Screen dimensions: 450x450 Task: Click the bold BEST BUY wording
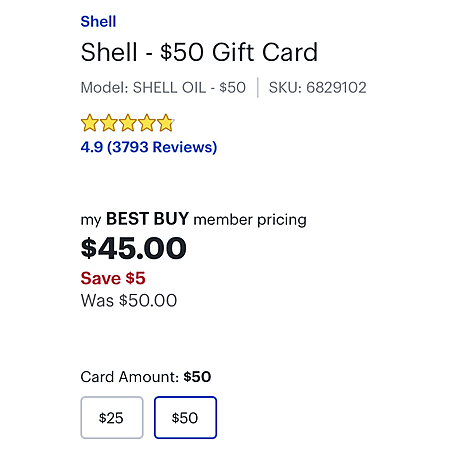pos(147,219)
